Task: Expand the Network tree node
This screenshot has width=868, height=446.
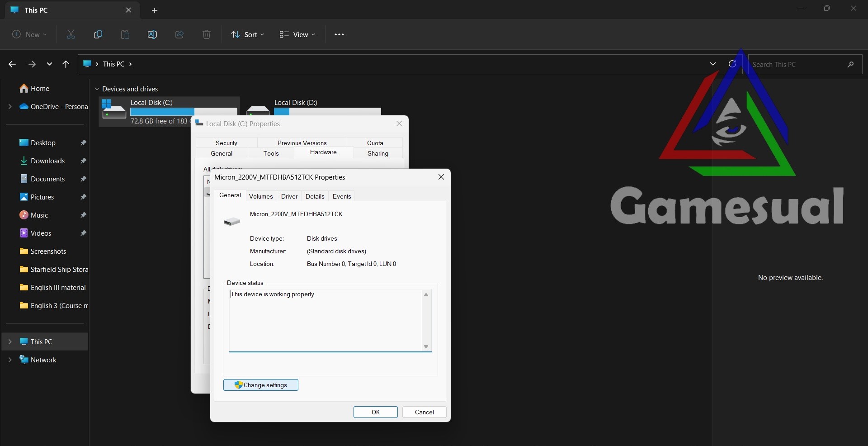Action: coord(10,360)
